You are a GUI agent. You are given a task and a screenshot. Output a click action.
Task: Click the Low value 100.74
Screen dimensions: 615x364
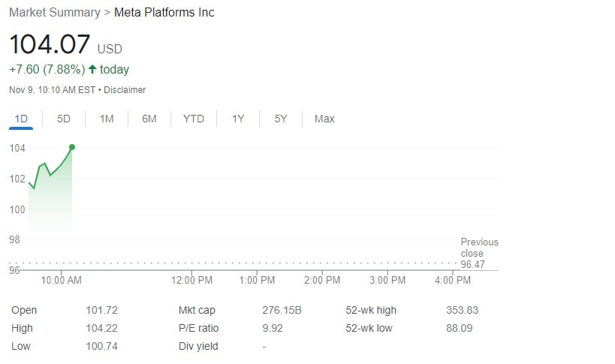(x=101, y=347)
